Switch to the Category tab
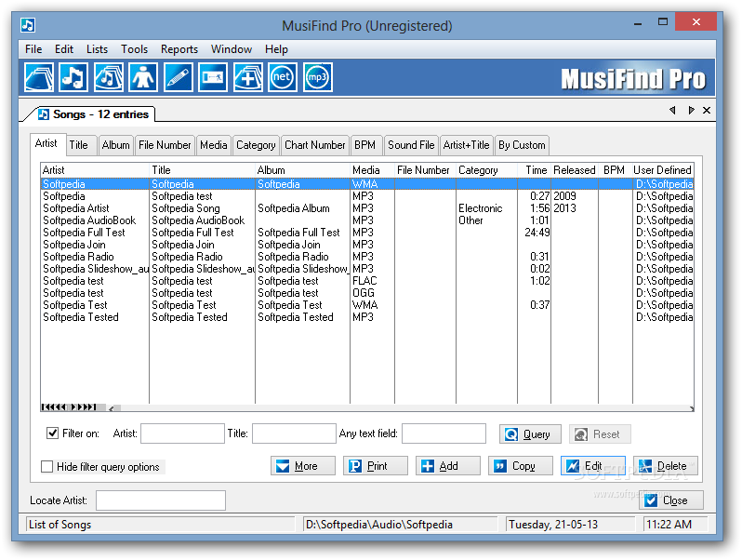The width and height of the screenshot is (742, 560). tap(256, 145)
